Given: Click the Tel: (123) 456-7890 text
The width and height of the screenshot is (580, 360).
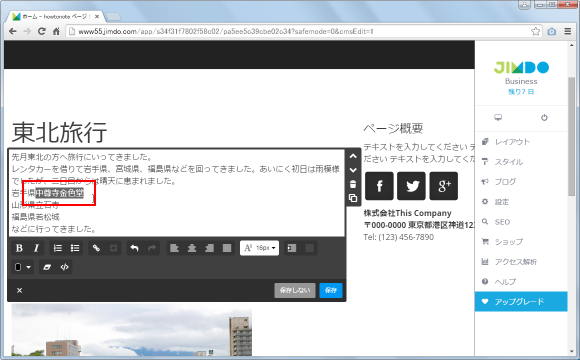Looking at the screenshot, I should point(398,237).
